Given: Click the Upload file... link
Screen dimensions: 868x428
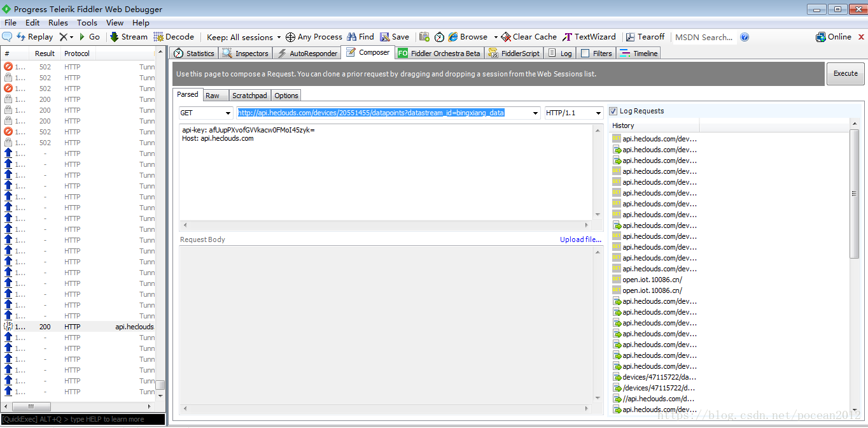Looking at the screenshot, I should point(580,239).
